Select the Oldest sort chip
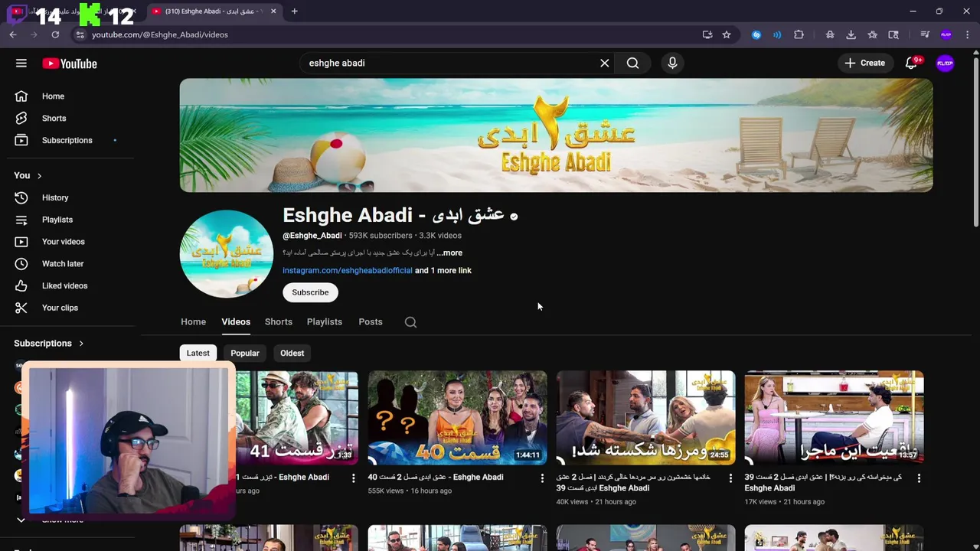Viewport: 980px width, 551px height. click(292, 353)
